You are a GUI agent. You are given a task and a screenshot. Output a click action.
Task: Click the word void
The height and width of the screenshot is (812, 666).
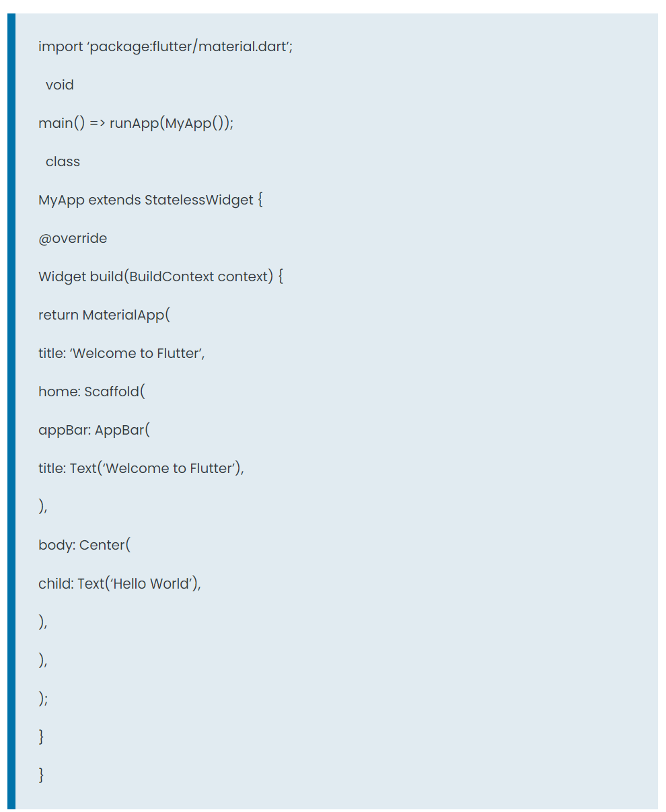(60, 85)
